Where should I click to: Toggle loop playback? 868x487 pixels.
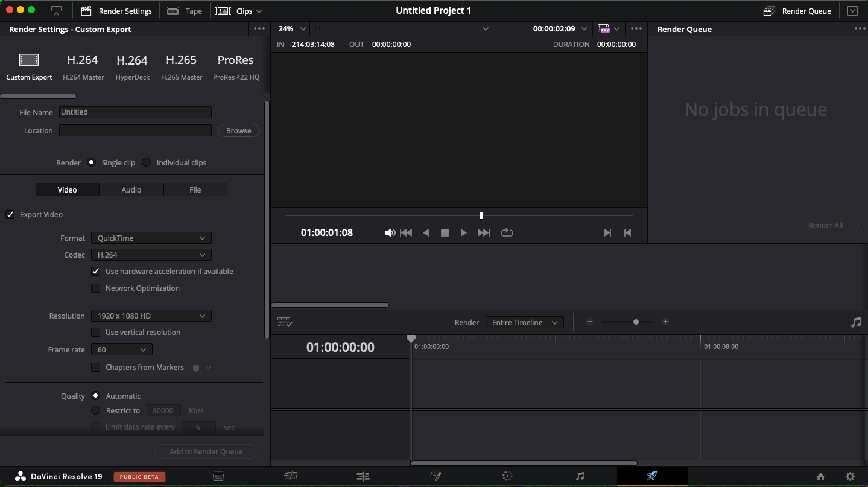pos(507,232)
